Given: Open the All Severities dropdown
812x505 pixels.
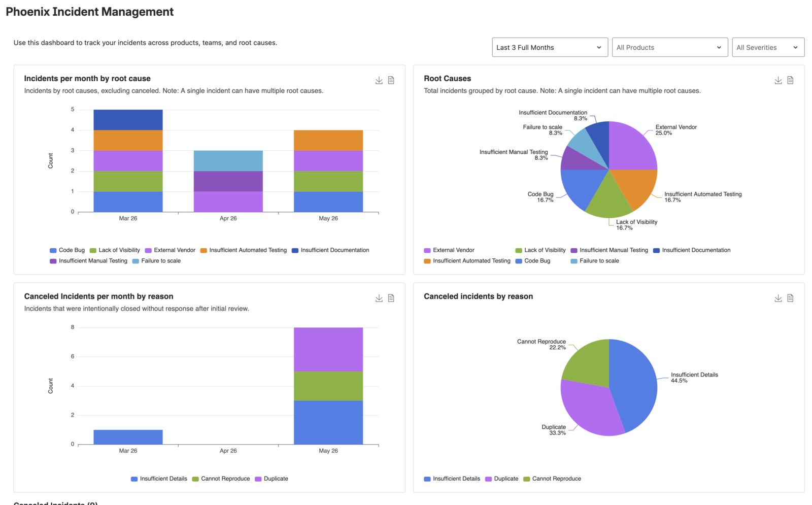Looking at the screenshot, I should [x=768, y=47].
